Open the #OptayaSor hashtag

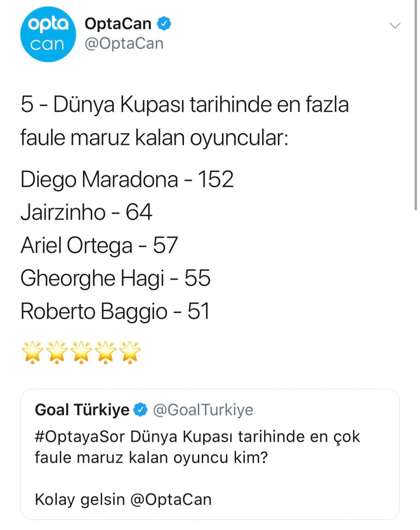coord(80,437)
